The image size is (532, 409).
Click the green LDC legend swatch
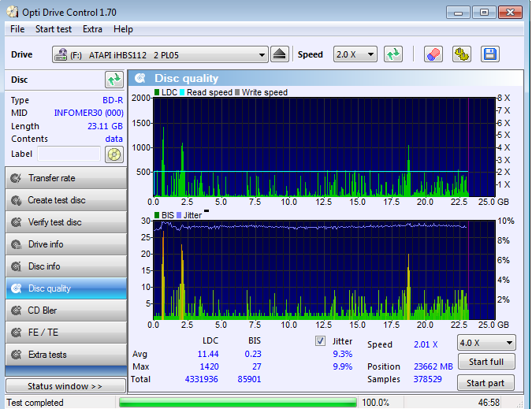tap(157, 92)
